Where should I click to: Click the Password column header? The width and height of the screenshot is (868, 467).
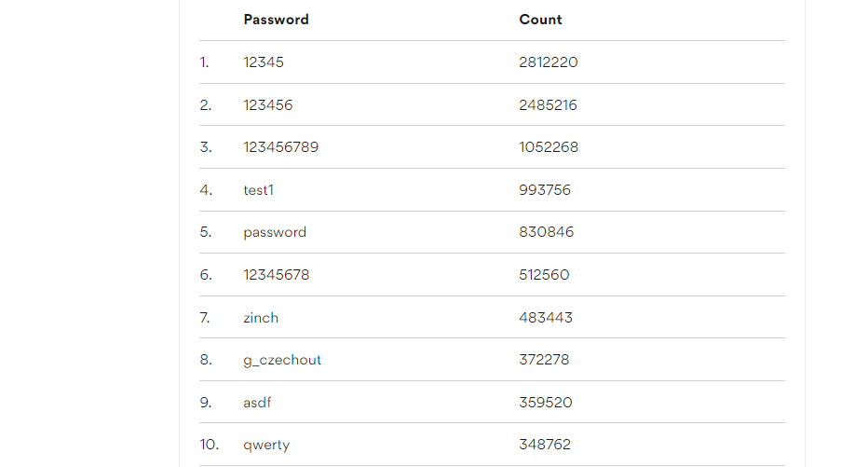[x=276, y=20]
